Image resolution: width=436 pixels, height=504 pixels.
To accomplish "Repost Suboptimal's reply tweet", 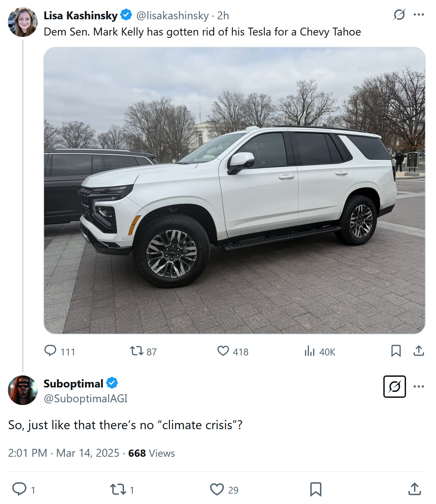I will (118, 489).
